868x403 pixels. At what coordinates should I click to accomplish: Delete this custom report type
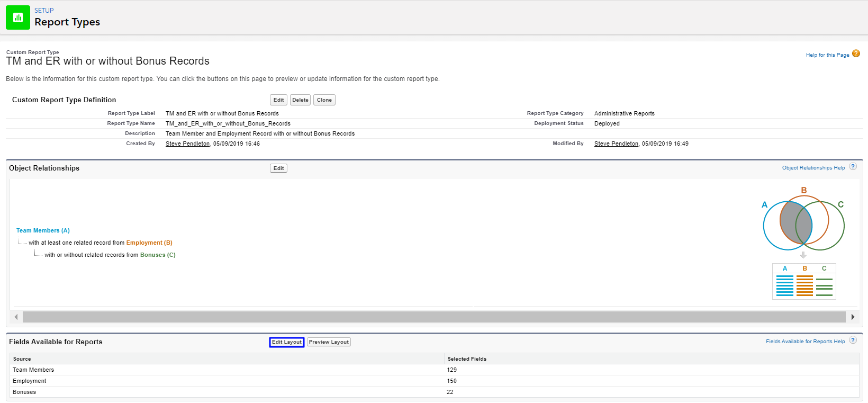pyautogui.click(x=300, y=100)
